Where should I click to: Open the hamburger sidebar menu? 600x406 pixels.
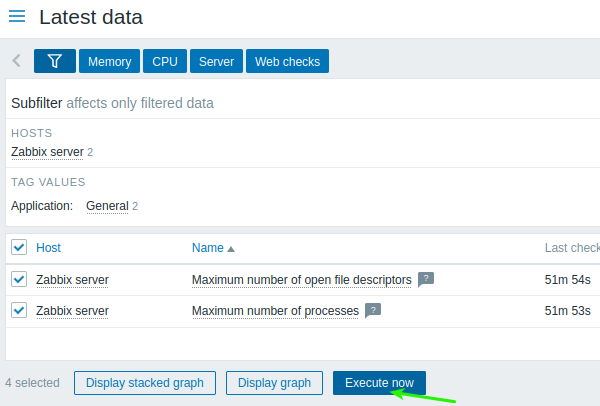[x=17, y=16]
